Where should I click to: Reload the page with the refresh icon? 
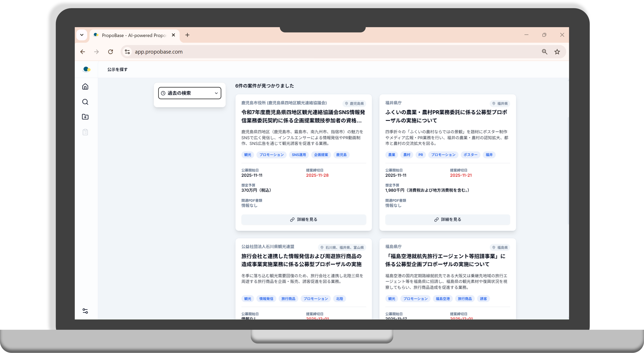(x=111, y=52)
